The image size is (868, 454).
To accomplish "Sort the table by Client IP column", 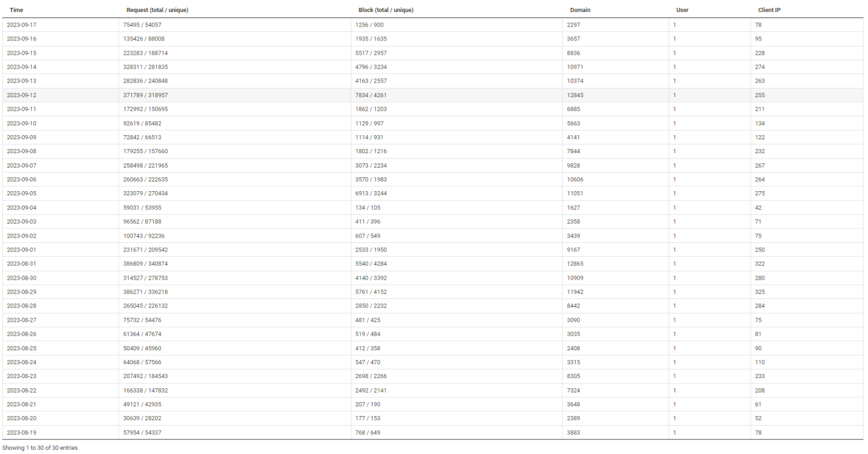I will click(x=769, y=10).
